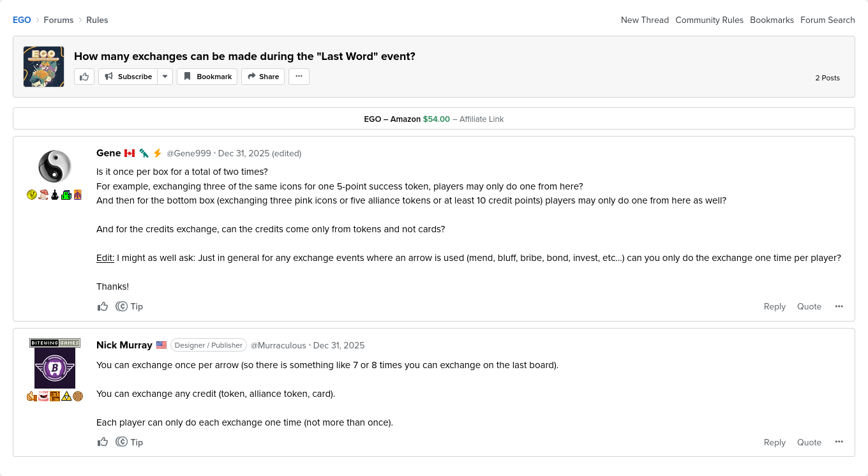Open the Subscribe options dropdown arrow
The height and width of the screenshot is (476, 868).
click(x=165, y=77)
